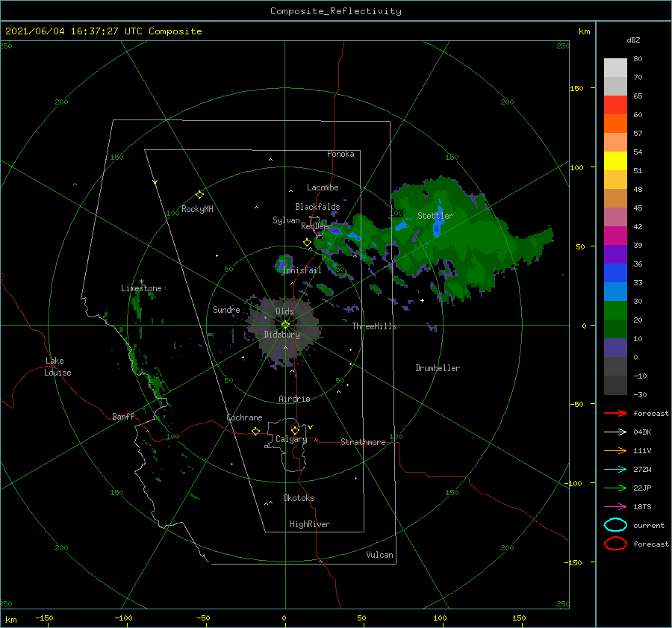
Task: Click the ThreeHills label
Action: tap(374, 326)
